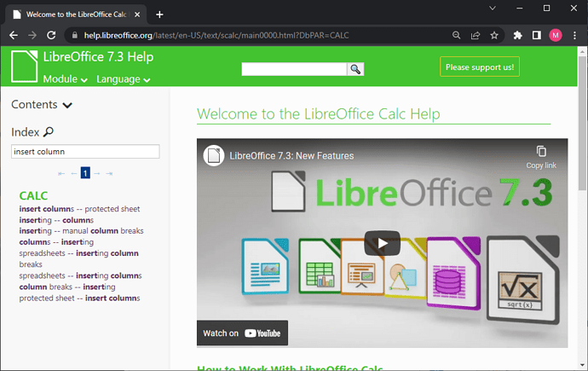Viewport: 588px width, 371px height.
Task: Click the address bar URL
Action: (x=216, y=35)
